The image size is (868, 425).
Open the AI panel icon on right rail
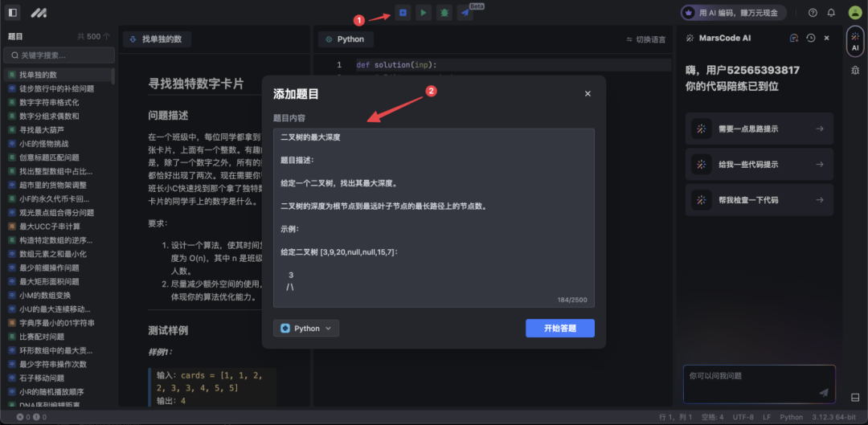point(855,42)
